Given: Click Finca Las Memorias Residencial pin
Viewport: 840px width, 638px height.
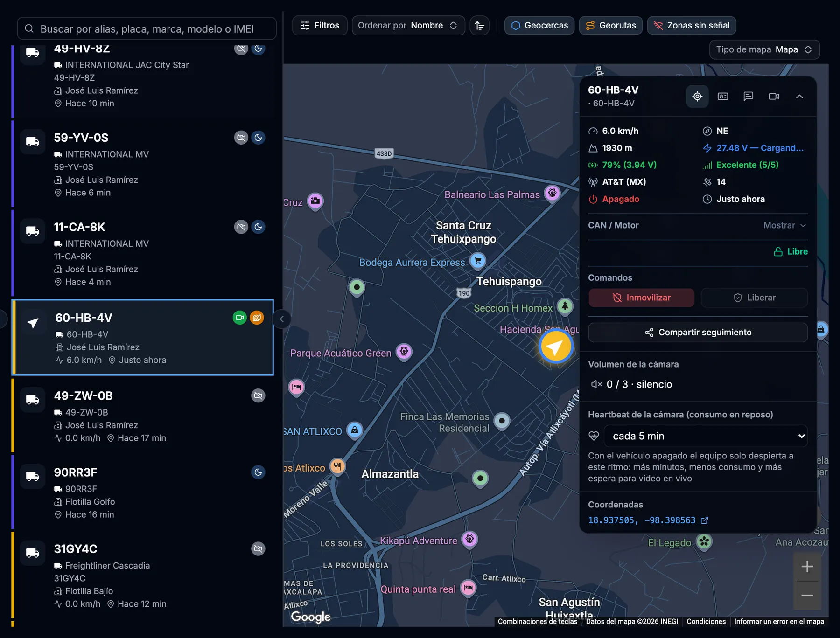Looking at the screenshot, I should tap(502, 421).
